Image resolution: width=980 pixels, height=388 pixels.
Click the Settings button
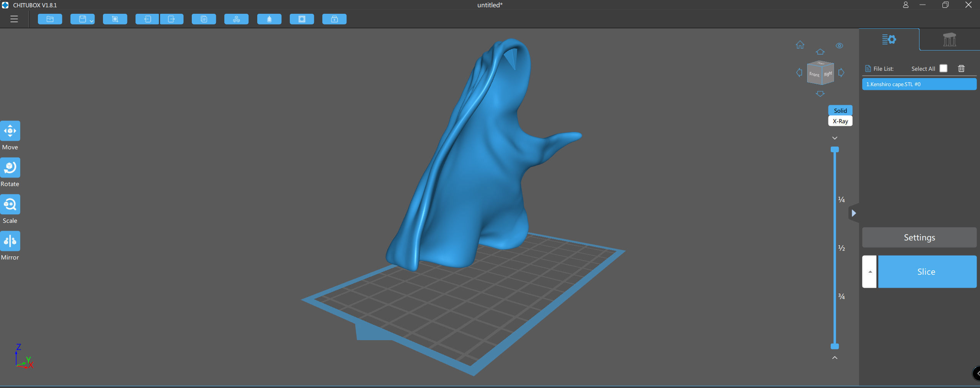tap(919, 238)
